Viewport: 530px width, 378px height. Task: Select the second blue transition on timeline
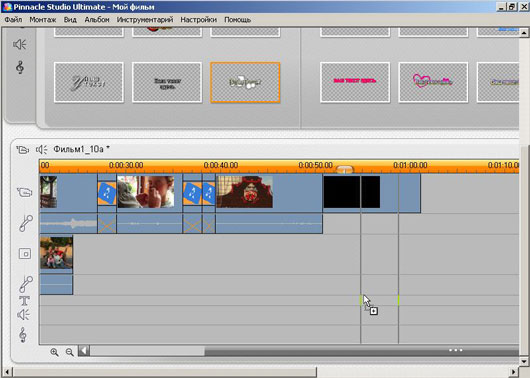pos(192,193)
